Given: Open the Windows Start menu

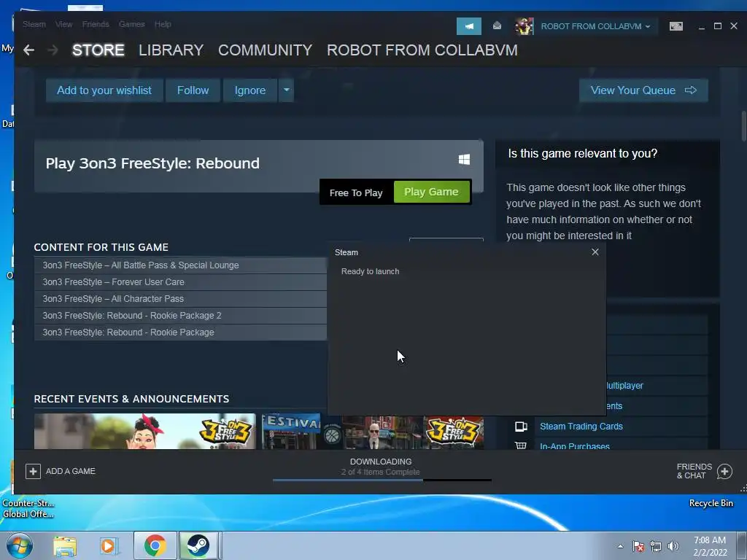Looking at the screenshot, I should click(x=20, y=545).
